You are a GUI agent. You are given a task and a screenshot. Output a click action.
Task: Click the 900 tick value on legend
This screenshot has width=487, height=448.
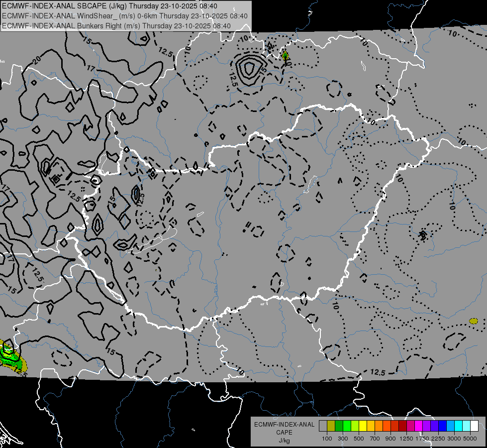coord(390,439)
